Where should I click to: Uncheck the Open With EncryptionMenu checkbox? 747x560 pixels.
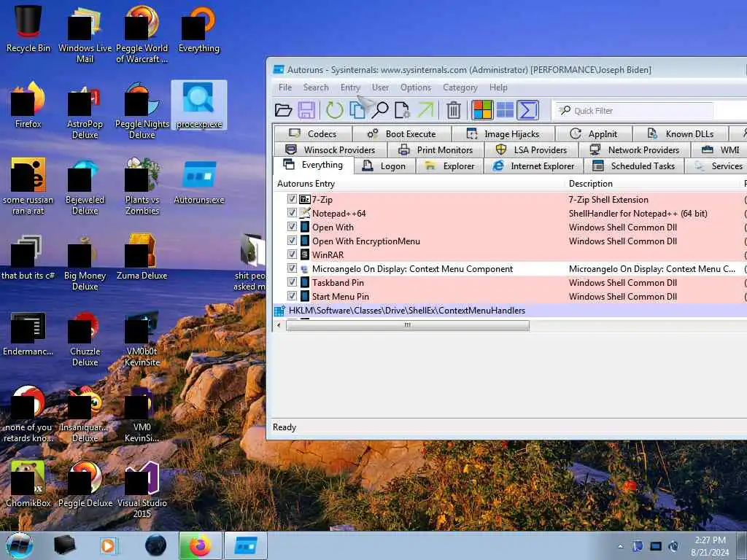(x=292, y=241)
